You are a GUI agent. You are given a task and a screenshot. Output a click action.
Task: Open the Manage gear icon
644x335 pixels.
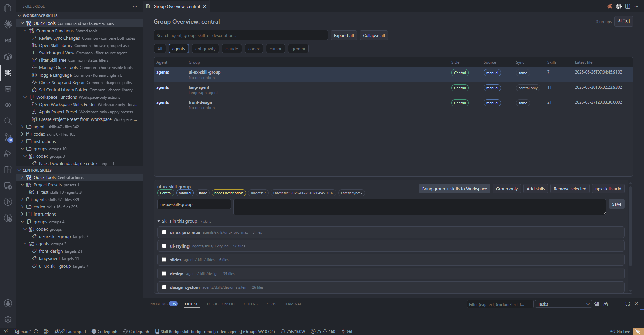(x=8, y=320)
